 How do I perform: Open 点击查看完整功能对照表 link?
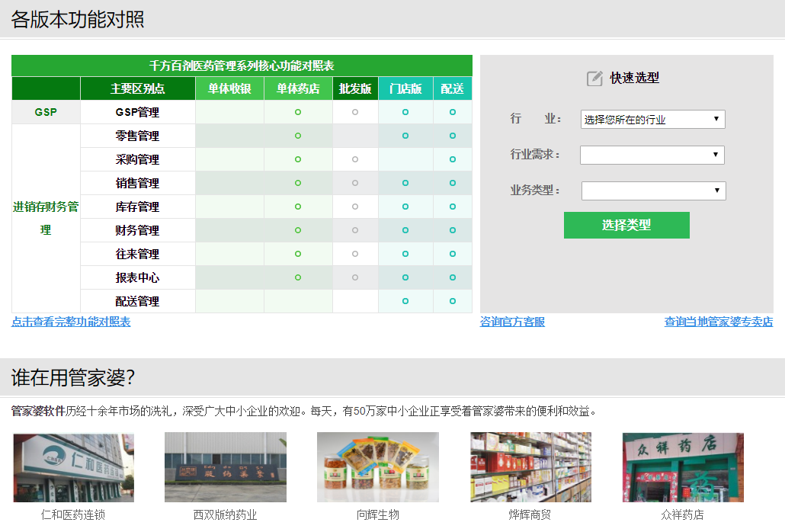[x=71, y=322]
